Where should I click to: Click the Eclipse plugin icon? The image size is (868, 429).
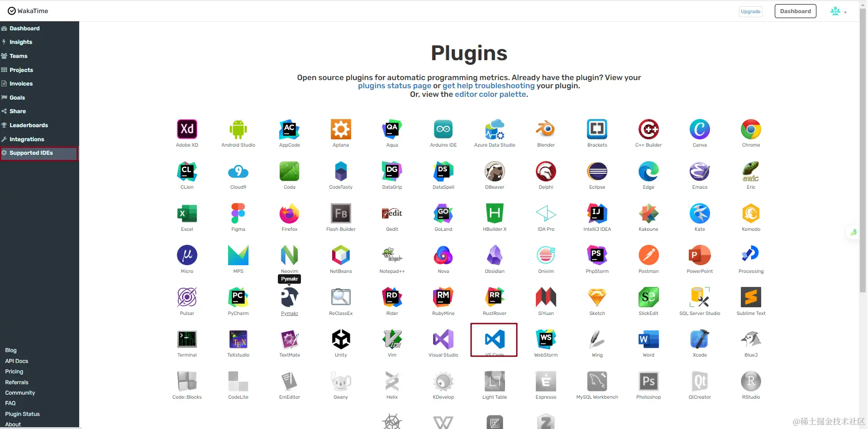tap(597, 172)
